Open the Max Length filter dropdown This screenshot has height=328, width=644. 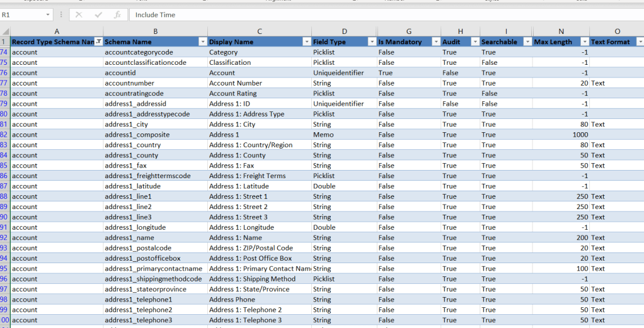(584, 42)
